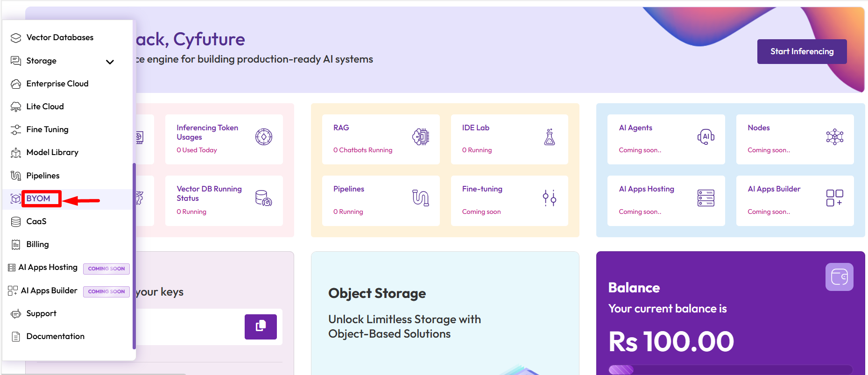Click the Vector Databases sidebar icon
Screen dimensions: 868x375
(x=16, y=38)
